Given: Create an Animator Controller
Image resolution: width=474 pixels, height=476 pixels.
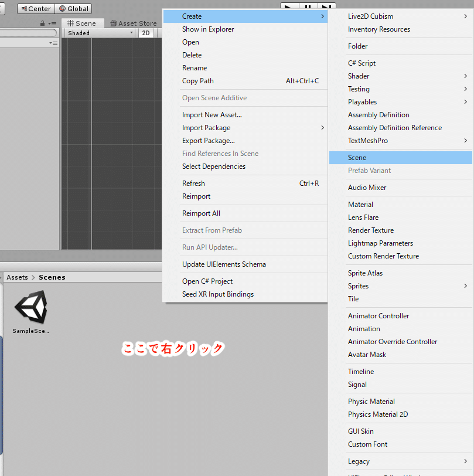Looking at the screenshot, I should [401, 316].
